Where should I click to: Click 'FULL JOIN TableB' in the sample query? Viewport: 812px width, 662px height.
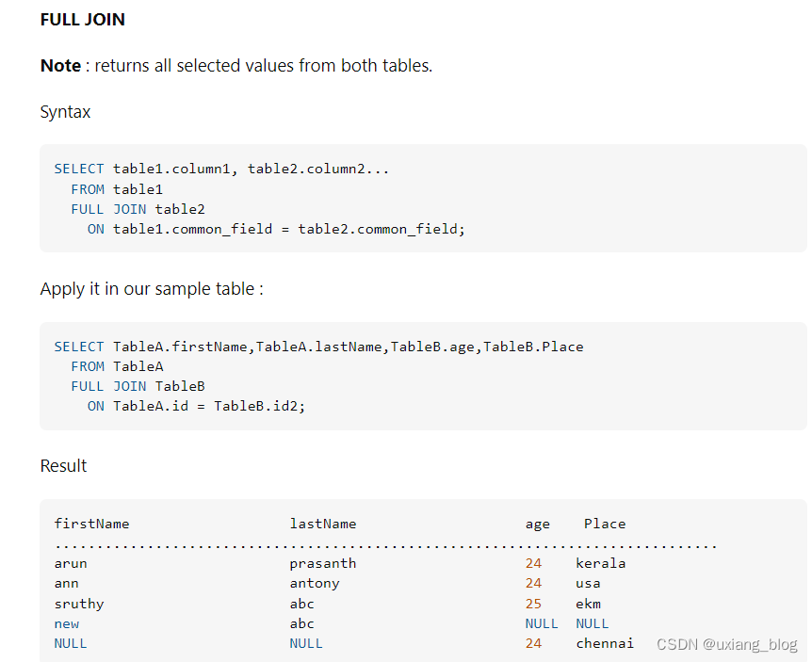(x=138, y=387)
